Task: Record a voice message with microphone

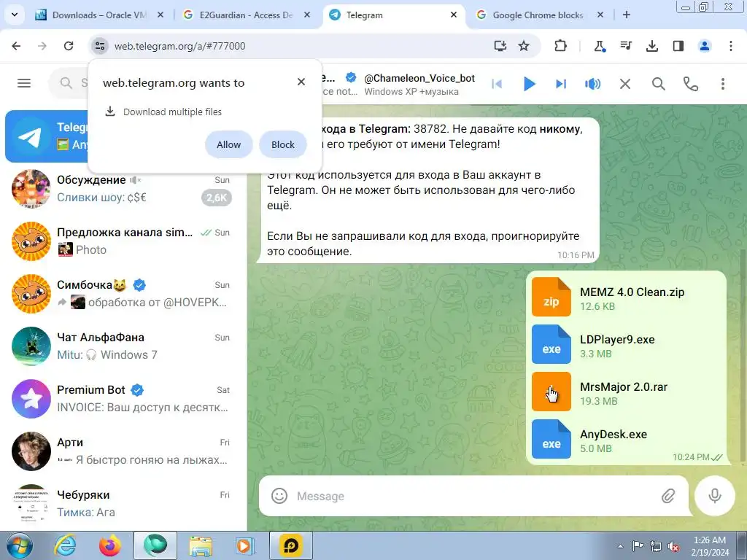Action: pyautogui.click(x=715, y=496)
